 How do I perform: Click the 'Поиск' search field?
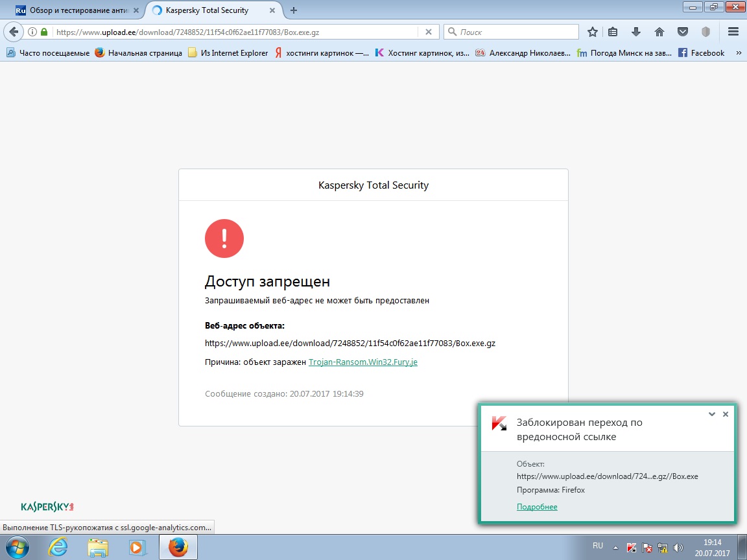pos(511,32)
